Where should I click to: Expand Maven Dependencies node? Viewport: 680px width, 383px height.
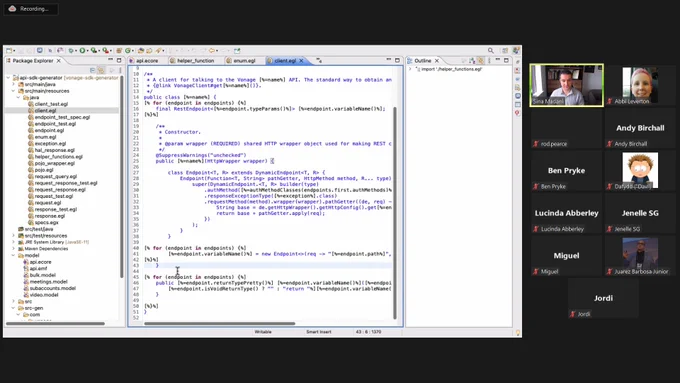[13, 249]
